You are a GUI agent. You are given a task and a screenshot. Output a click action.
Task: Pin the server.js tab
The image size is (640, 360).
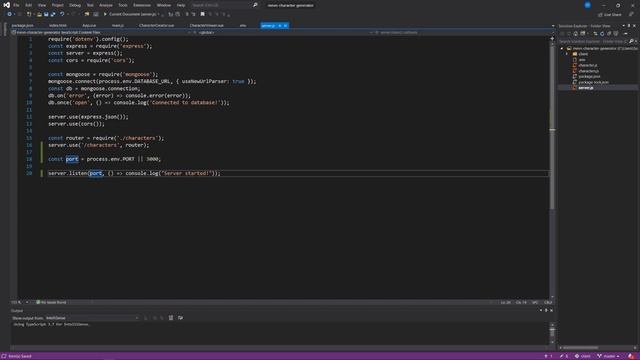(280, 25)
